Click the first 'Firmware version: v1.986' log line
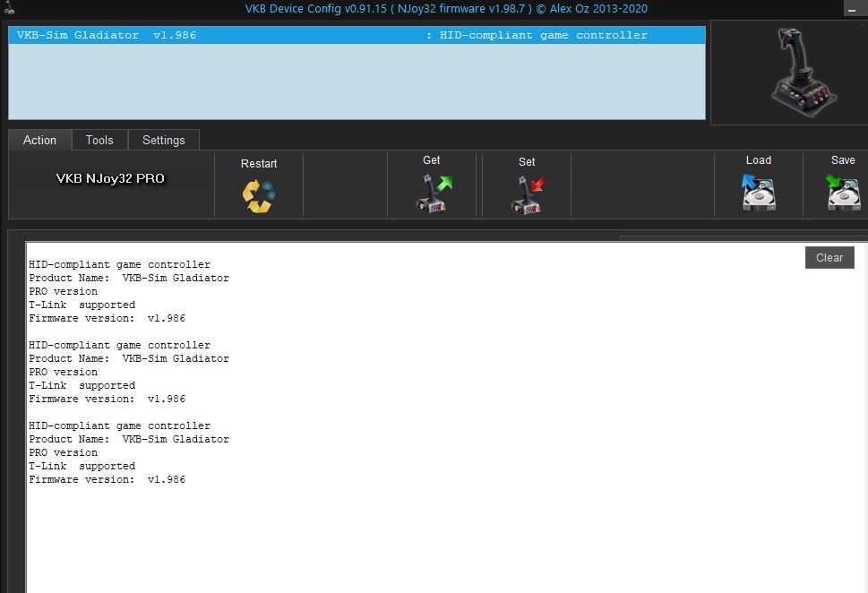This screenshot has width=868, height=593. pyautogui.click(x=107, y=318)
